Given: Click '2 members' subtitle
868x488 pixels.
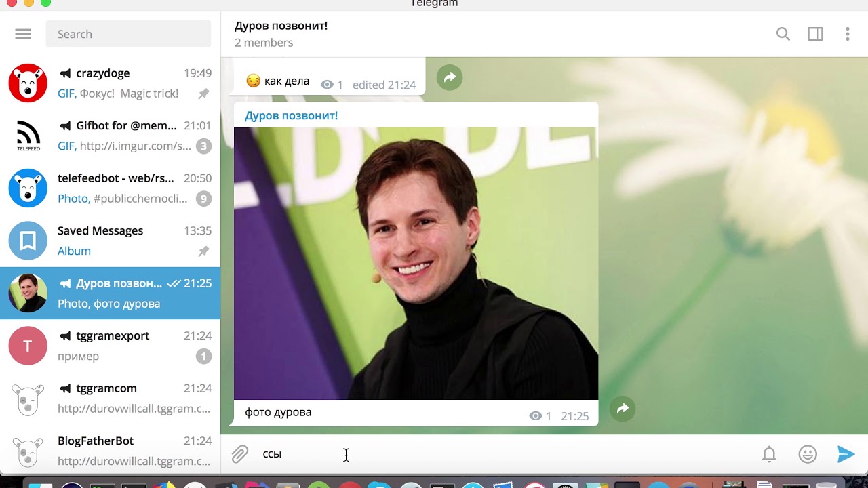Looking at the screenshot, I should pos(264,43).
